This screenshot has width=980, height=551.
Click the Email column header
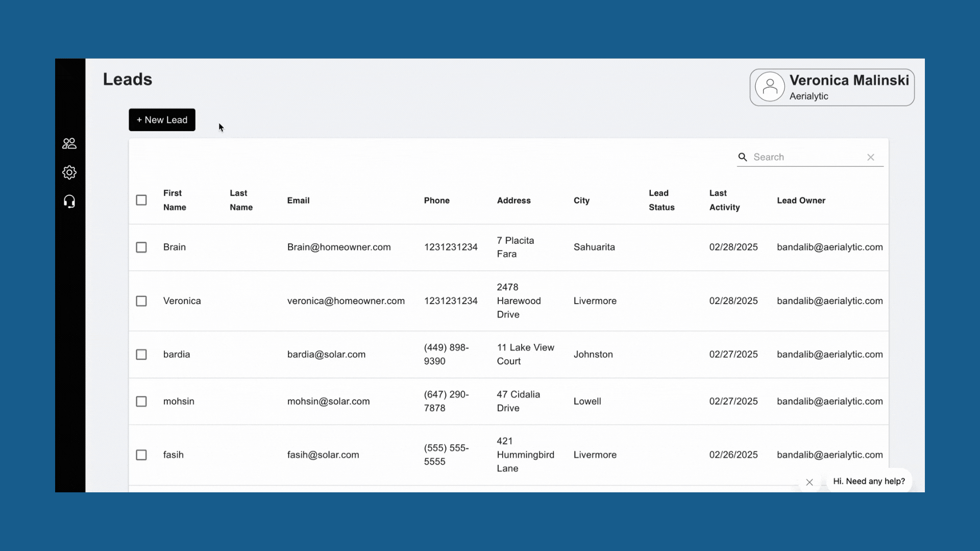click(x=298, y=201)
